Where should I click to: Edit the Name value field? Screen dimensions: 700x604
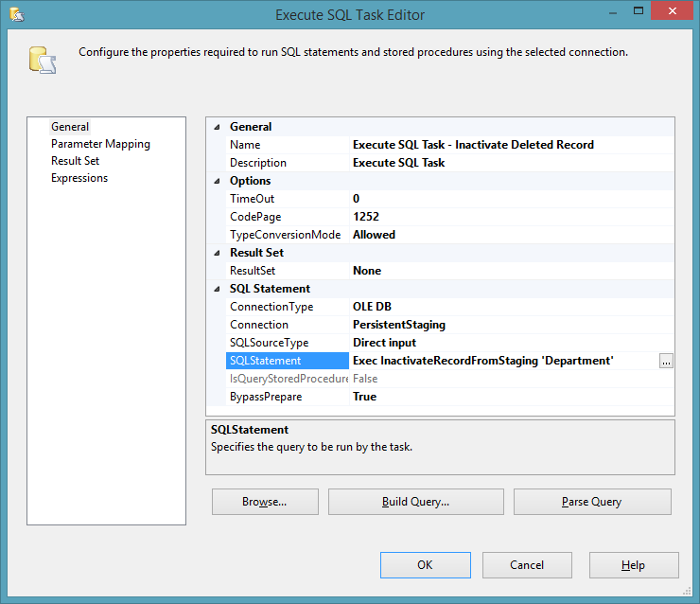512,145
